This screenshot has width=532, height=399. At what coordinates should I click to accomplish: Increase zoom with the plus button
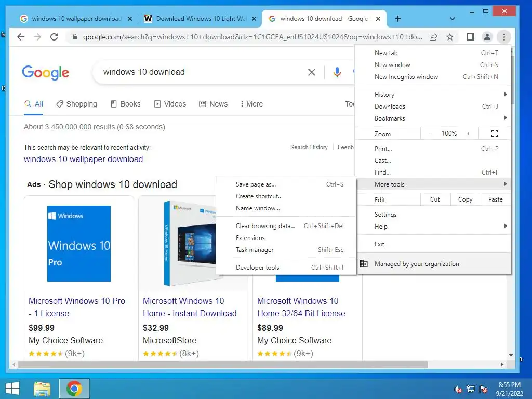468,134
